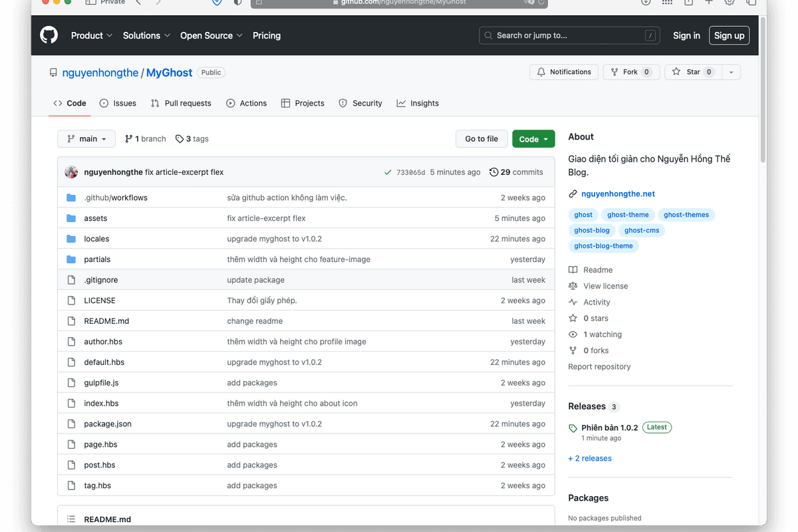This screenshot has height=532, width=798.
Task: Click the Fork repository icon
Action: [x=614, y=71]
